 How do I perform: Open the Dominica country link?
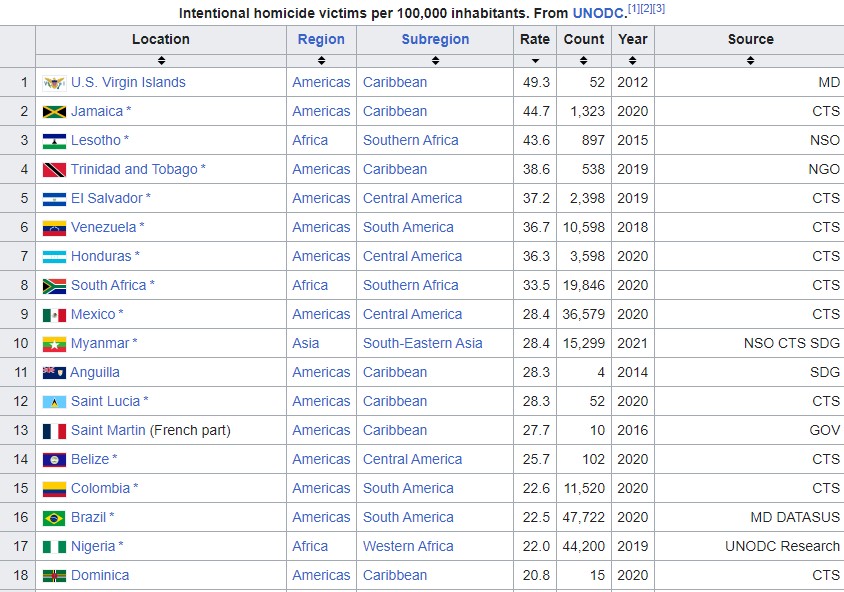click(100, 576)
